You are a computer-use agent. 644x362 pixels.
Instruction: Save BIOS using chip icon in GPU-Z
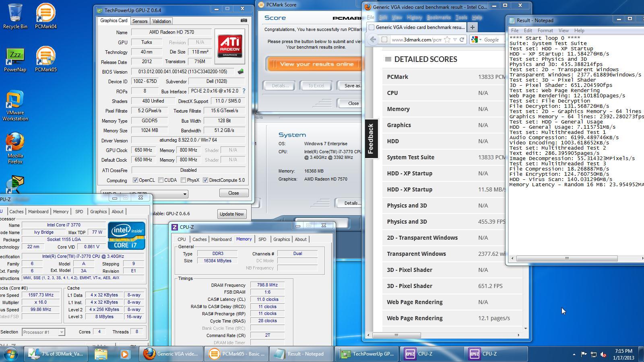click(241, 72)
